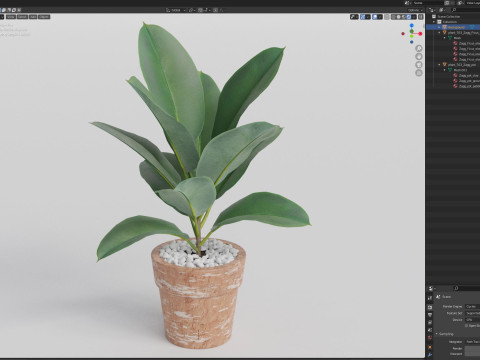
Task: Toggle the viewport overlays button
Action: (x=375, y=17)
